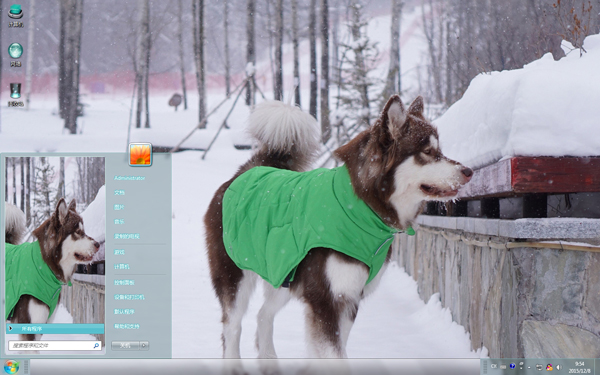Viewport: 600px width, 375px height.
Task: Open Pictures (图片) in Start menu
Action: click(119, 207)
